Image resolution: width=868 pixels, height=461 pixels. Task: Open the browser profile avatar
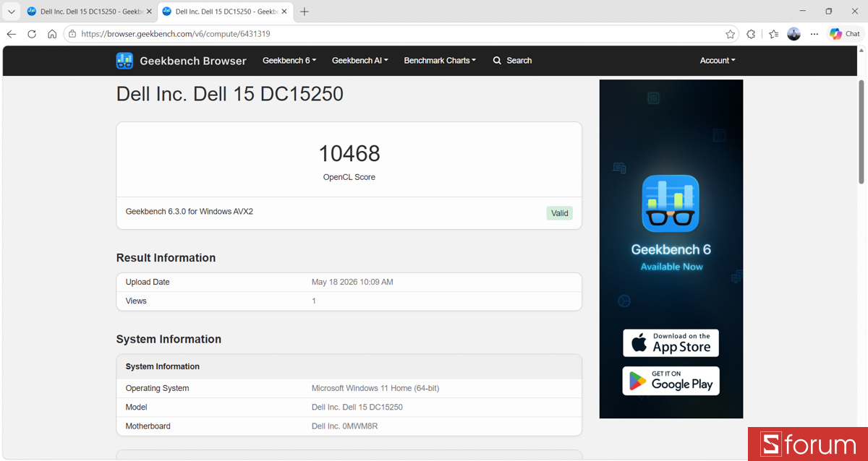pos(793,34)
